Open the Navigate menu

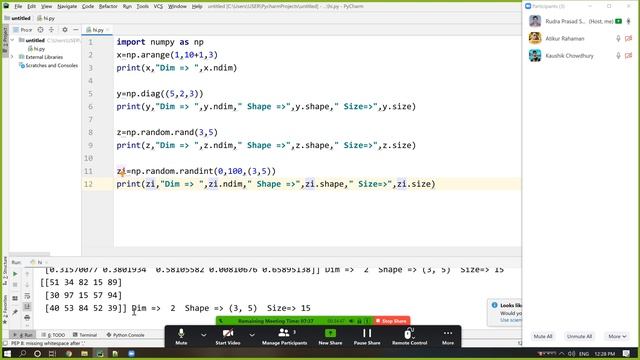pyautogui.click(x=67, y=7)
